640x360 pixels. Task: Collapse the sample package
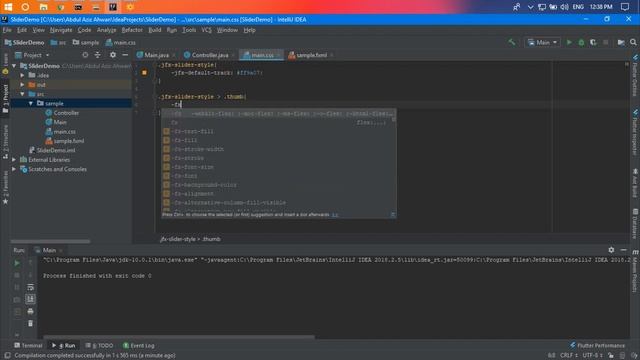tap(31, 103)
